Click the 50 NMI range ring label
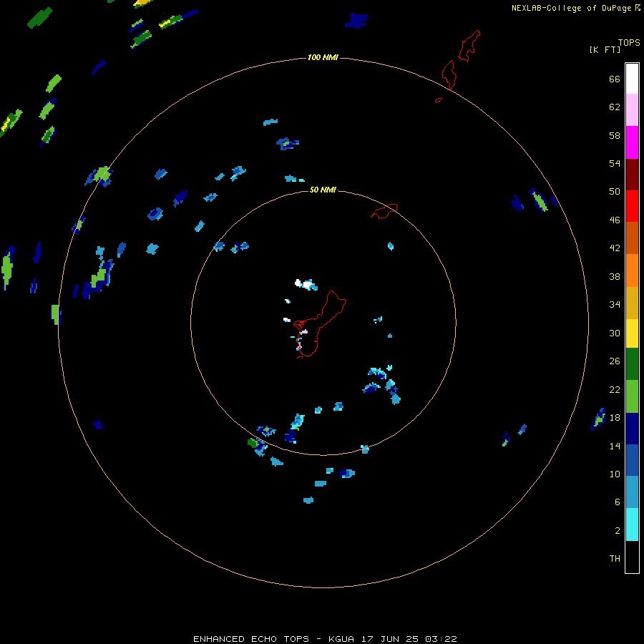The image size is (644, 644). 323,190
